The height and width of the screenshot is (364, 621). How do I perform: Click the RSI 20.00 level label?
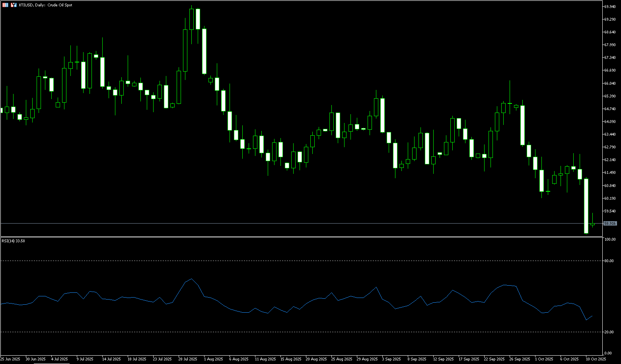click(609, 332)
